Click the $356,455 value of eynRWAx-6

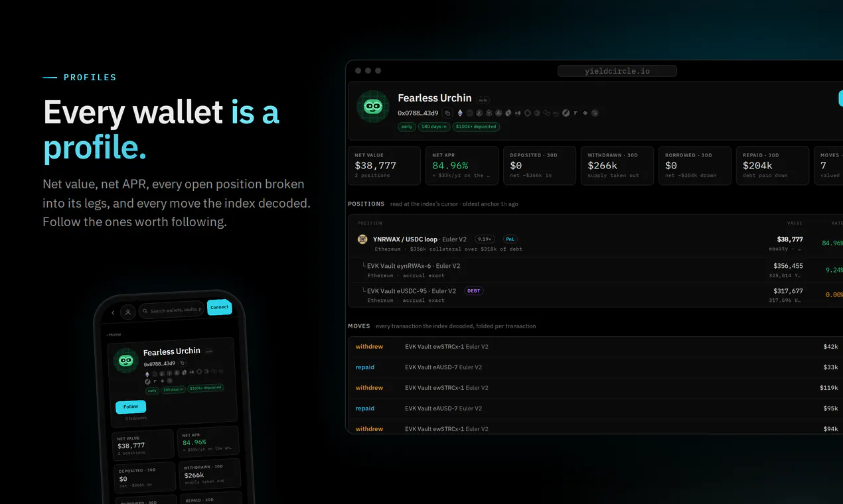(x=788, y=265)
